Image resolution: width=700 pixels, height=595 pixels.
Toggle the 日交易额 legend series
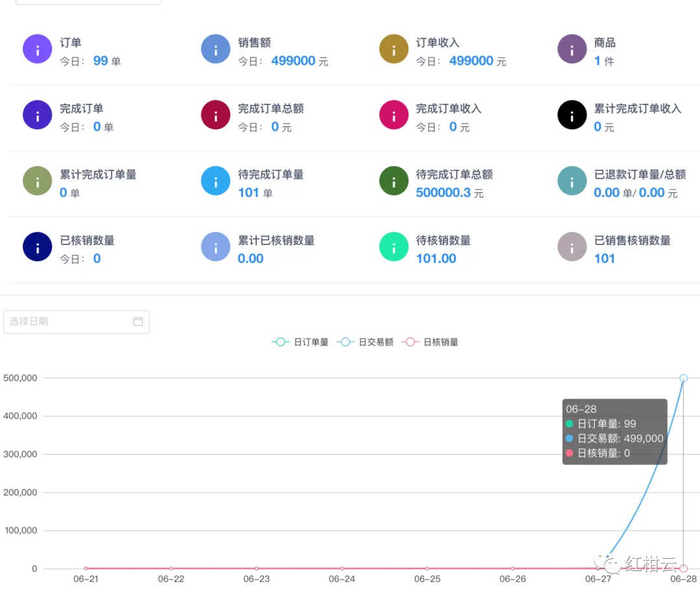365,342
